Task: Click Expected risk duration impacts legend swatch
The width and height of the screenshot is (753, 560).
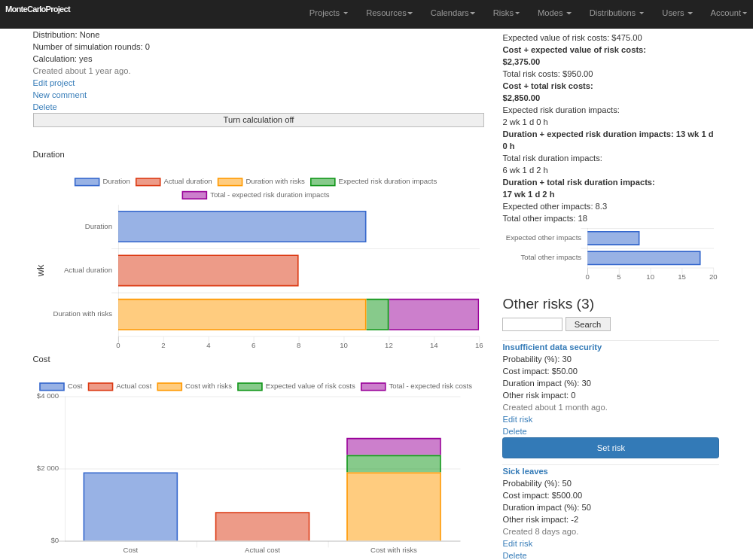Action: click(x=322, y=182)
